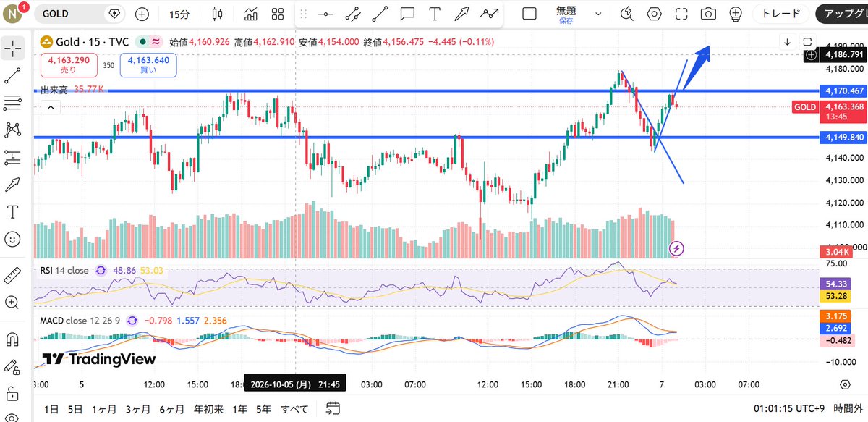Select the 年初来 year-to-date range
Image resolution: width=868 pixels, height=422 pixels.
tap(209, 409)
